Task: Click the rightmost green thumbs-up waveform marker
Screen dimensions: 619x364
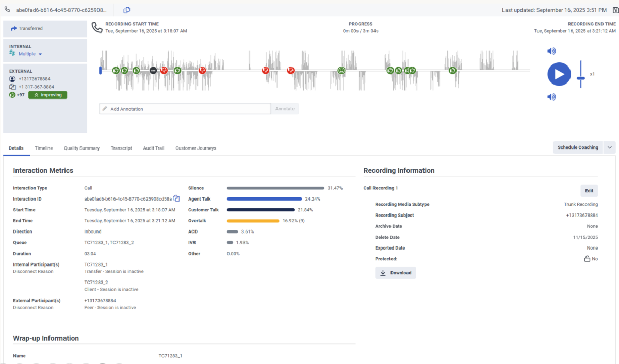Action: pyautogui.click(x=452, y=70)
